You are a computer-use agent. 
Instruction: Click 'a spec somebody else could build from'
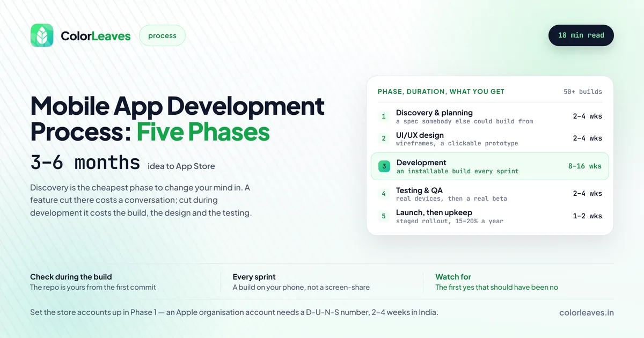(x=465, y=121)
